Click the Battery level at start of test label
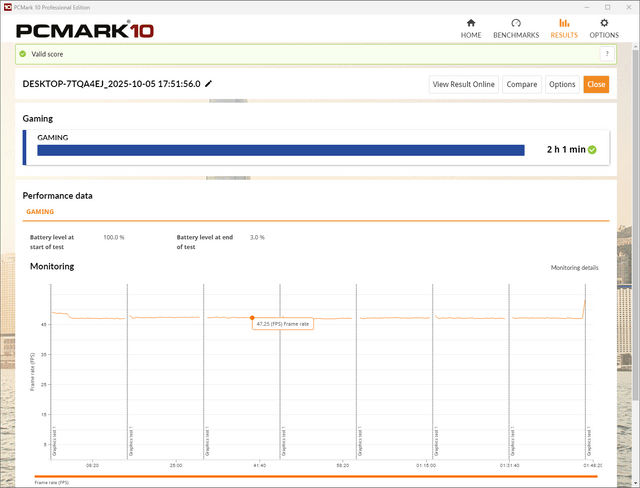Image resolution: width=640 pixels, height=488 pixels. [x=52, y=242]
